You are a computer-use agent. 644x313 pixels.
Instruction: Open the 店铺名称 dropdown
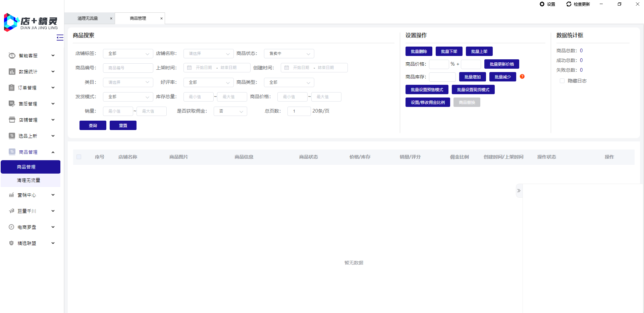(209, 54)
